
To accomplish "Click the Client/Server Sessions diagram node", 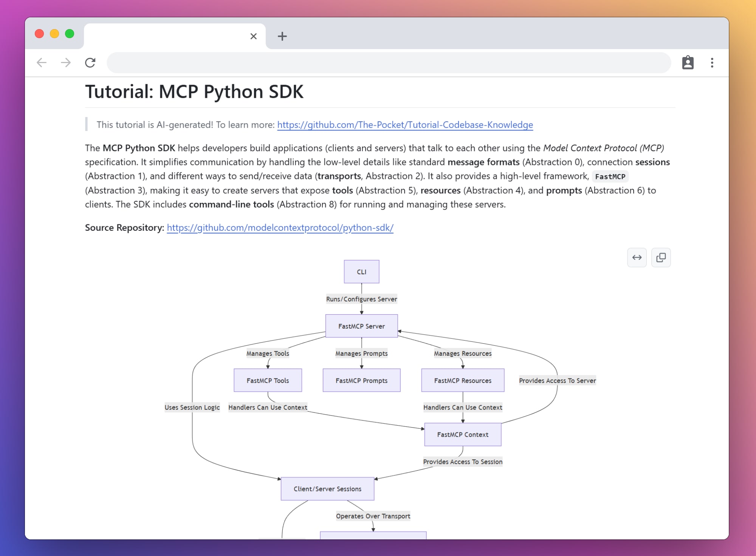I will [327, 489].
